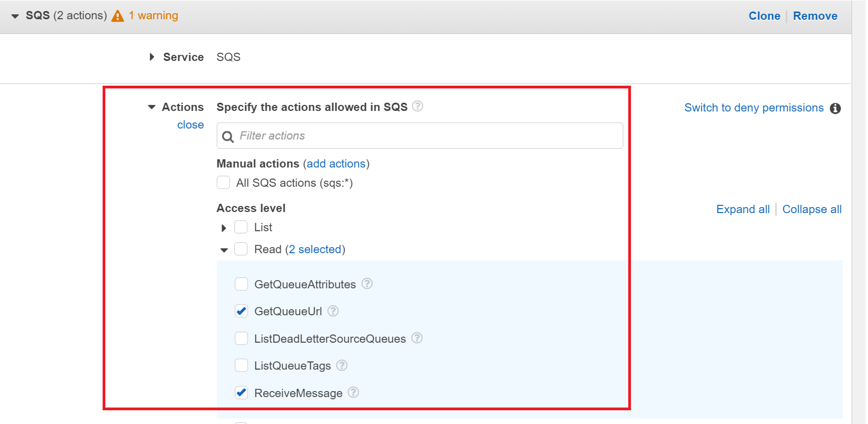Viewport: 868px width, 424px height.
Task: Focus the Filter actions search field
Action: coord(428,136)
